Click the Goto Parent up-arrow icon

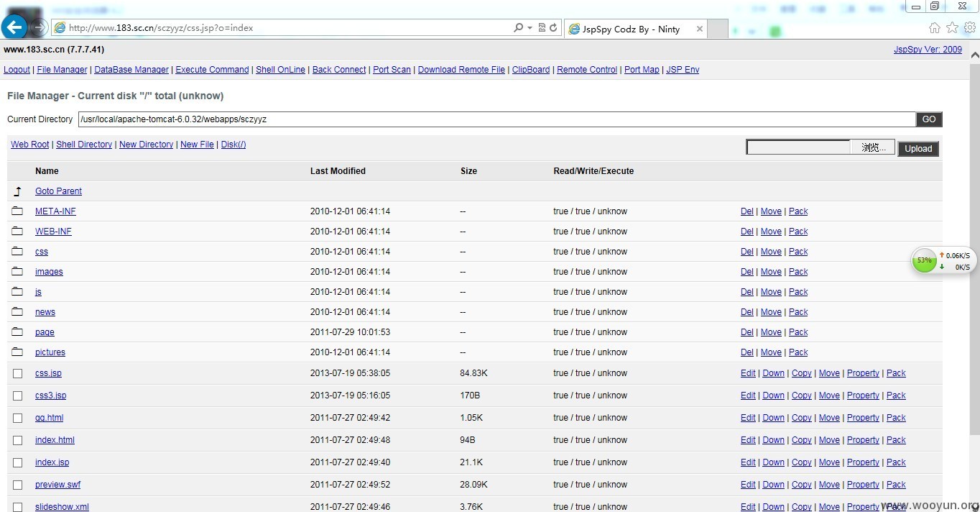coord(18,191)
